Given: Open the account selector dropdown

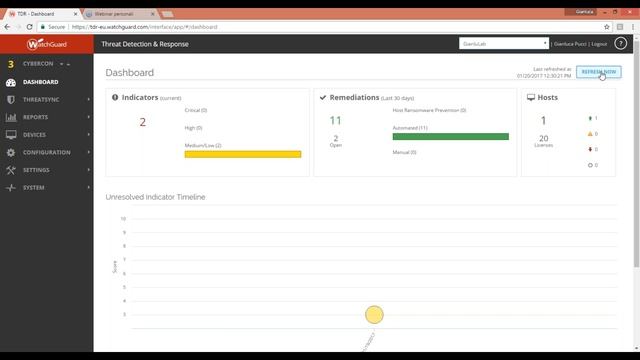Looking at the screenshot, I should point(504,43).
